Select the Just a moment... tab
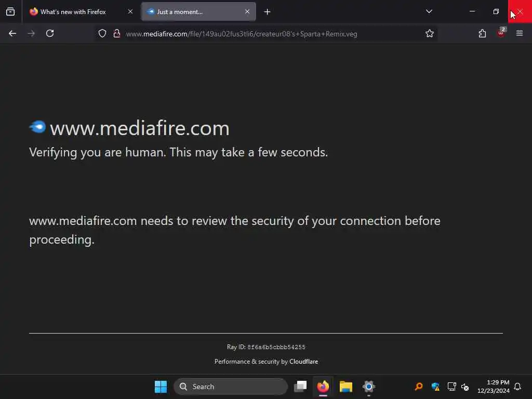The width and height of the screenshot is (532, 399). point(198,11)
